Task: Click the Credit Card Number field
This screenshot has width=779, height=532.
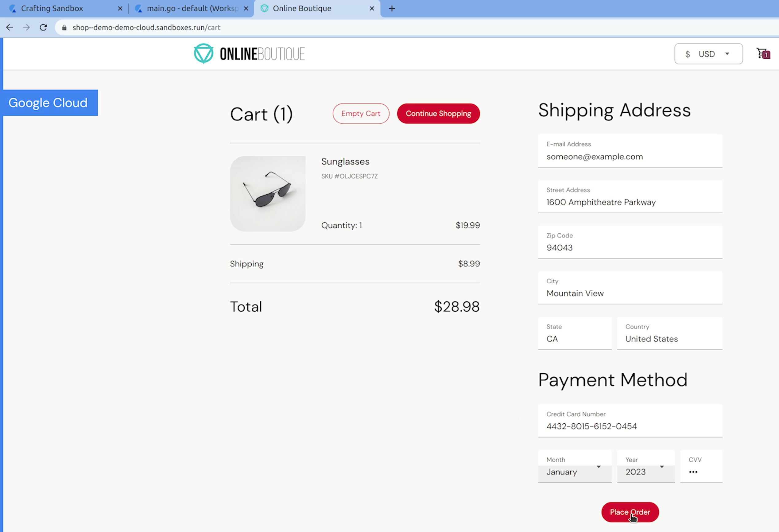Action: click(630, 426)
